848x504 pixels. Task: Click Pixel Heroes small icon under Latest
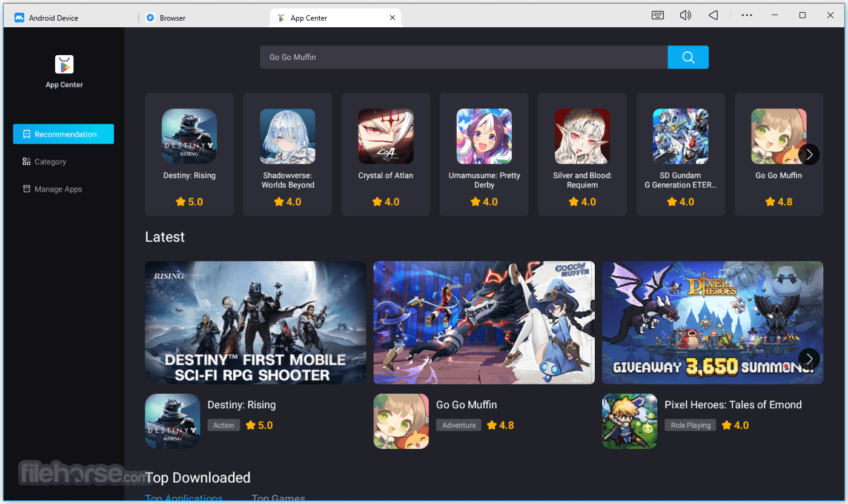tap(629, 421)
